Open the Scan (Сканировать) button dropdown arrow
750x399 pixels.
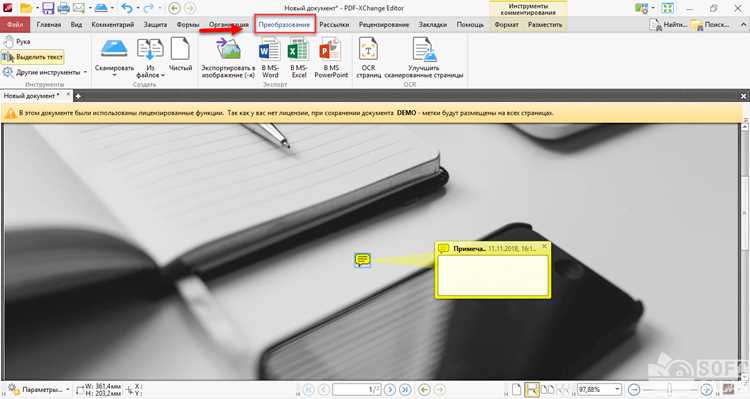pos(114,75)
